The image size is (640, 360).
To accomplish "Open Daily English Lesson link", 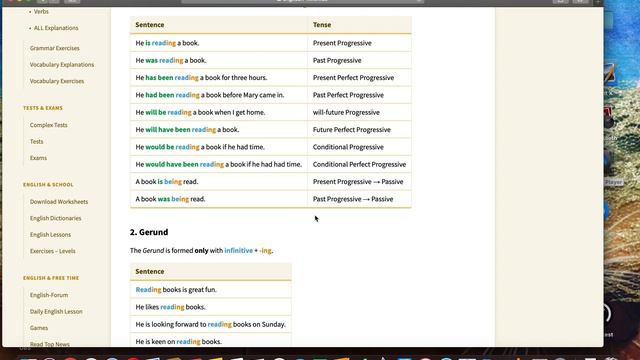I will click(56, 311).
